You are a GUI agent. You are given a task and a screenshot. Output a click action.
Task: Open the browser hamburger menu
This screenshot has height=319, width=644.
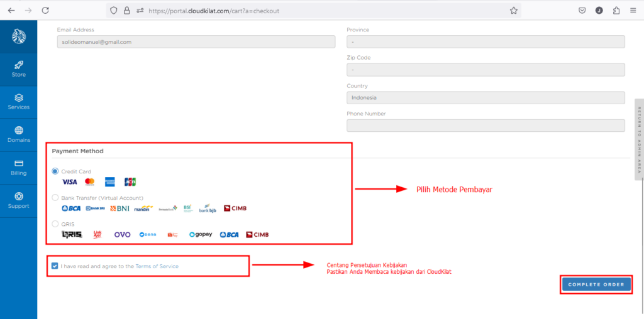point(633,11)
